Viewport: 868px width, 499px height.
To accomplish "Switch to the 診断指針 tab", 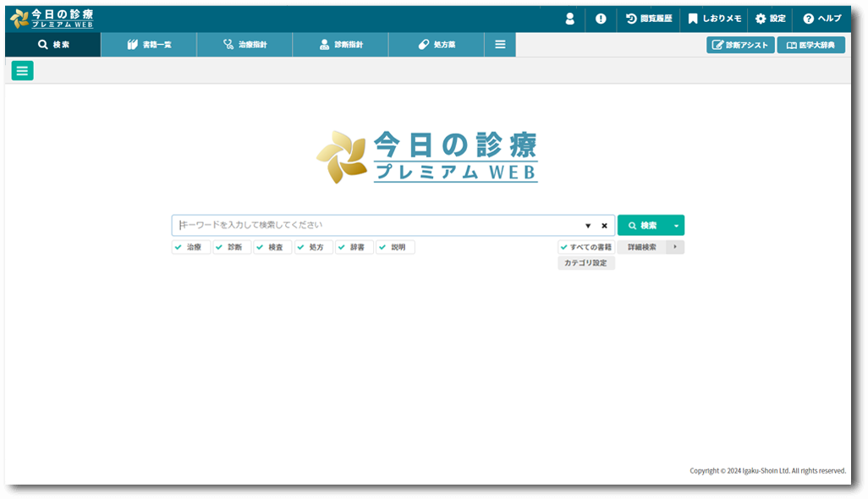I will 340,45.
